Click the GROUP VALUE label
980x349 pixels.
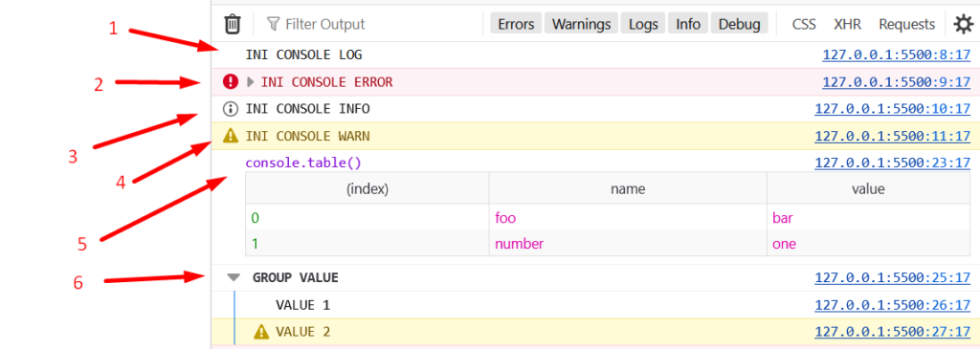295,278
